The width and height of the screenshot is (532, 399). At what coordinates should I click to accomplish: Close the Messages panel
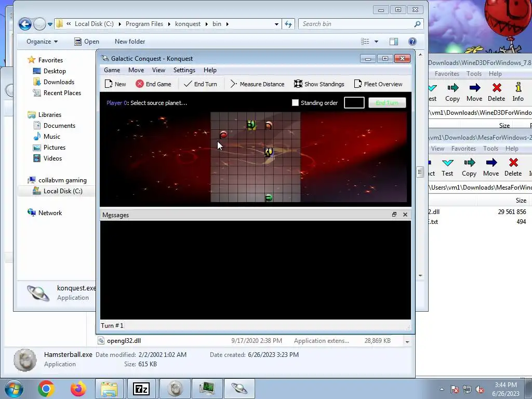point(405,215)
